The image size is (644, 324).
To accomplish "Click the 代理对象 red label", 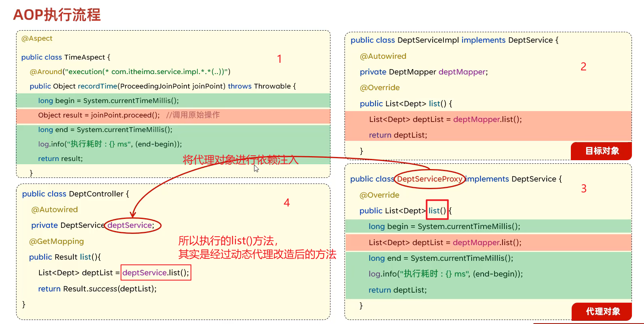I will 602,311.
